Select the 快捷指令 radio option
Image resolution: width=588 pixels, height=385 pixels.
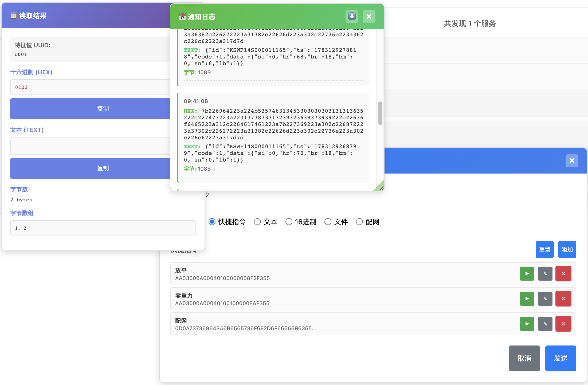pyautogui.click(x=212, y=222)
